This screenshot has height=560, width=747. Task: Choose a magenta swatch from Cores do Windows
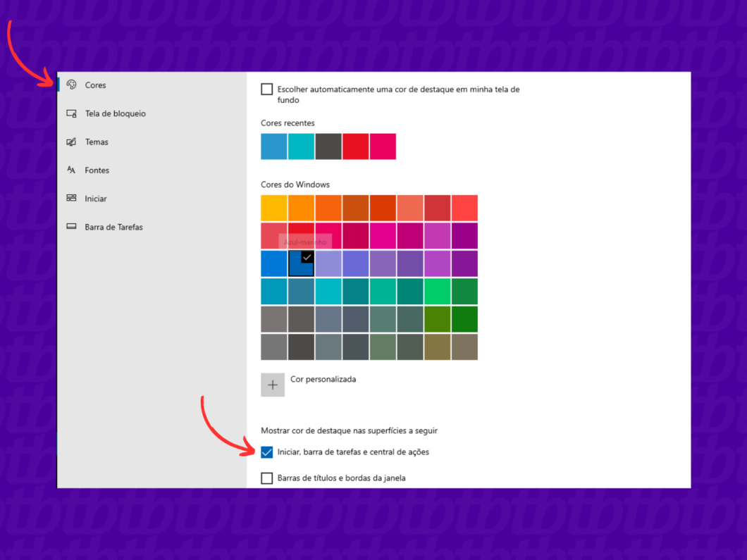tap(383, 235)
